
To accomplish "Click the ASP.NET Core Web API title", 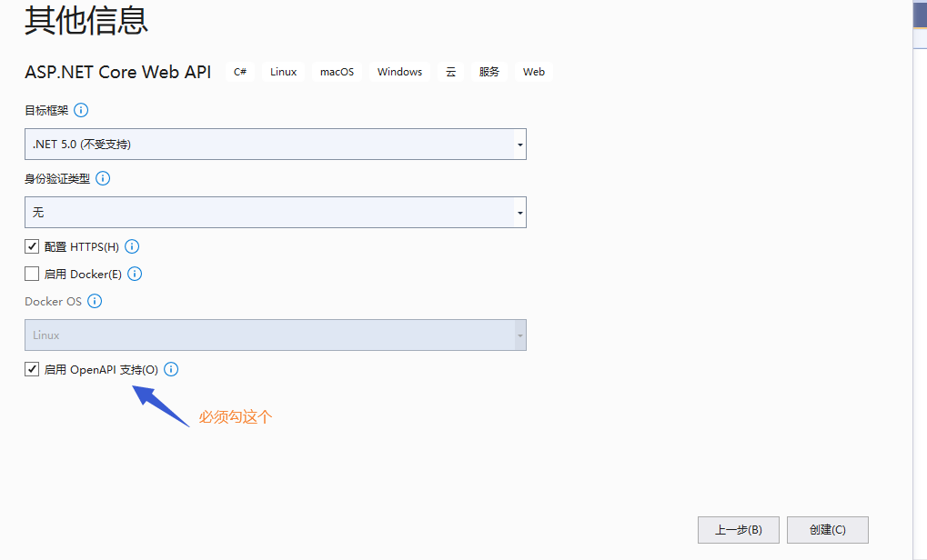I will tap(117, 72).
